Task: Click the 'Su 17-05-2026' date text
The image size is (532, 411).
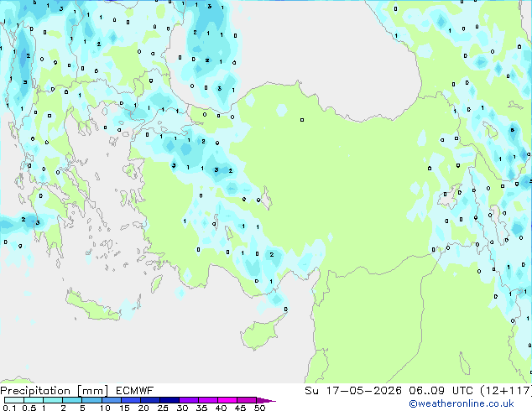Action: [353, 391]
